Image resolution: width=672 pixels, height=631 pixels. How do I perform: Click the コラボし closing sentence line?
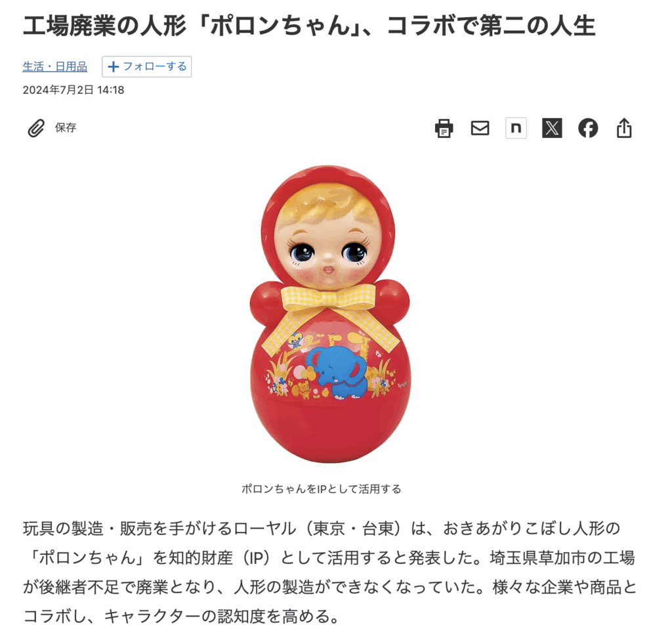[x=182, y=616]
